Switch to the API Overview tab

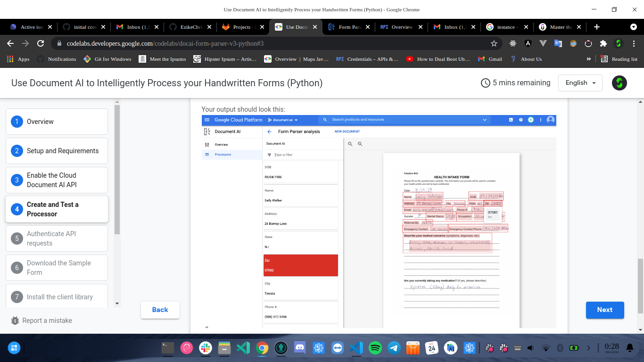tap(402, 27)
